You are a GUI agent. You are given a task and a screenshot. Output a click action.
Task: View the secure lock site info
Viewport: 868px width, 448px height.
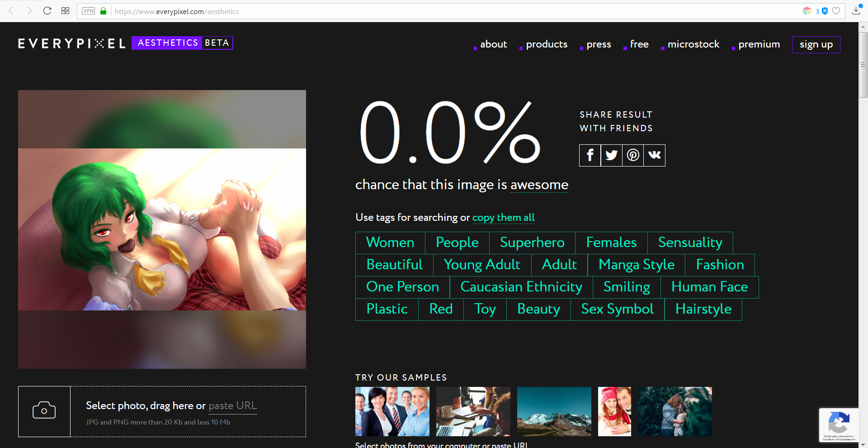point(103,11)
